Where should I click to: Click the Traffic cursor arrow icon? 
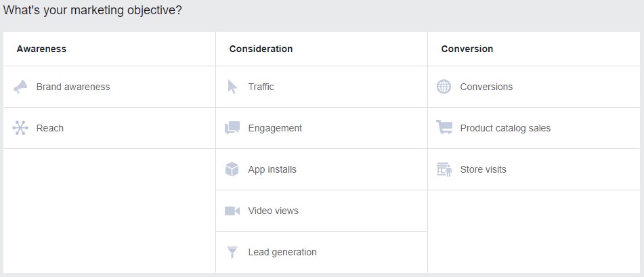pos(232,87)
